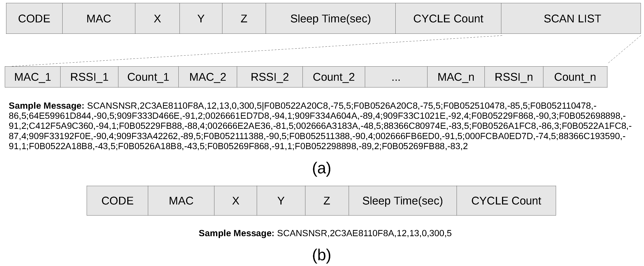Click the SCAN LIST field box
Viewport: 644px width, 266px height.
[x=572, y=18]
